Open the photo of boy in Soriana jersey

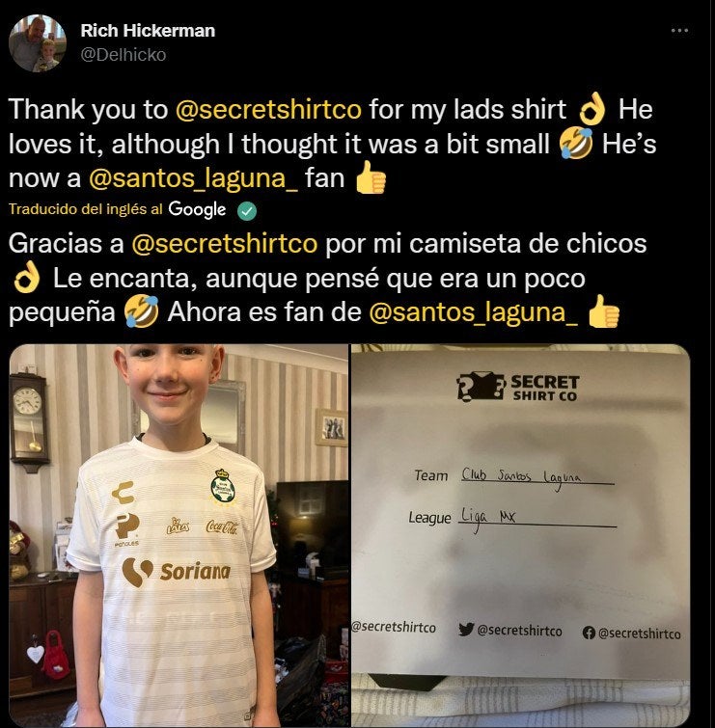click(179, 536)
